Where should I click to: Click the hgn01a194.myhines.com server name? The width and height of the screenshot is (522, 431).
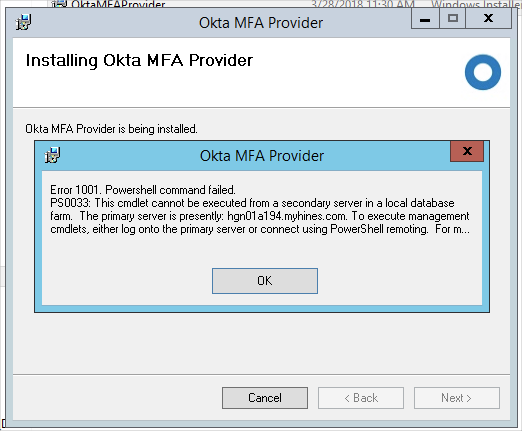click(x=287, y=216)
